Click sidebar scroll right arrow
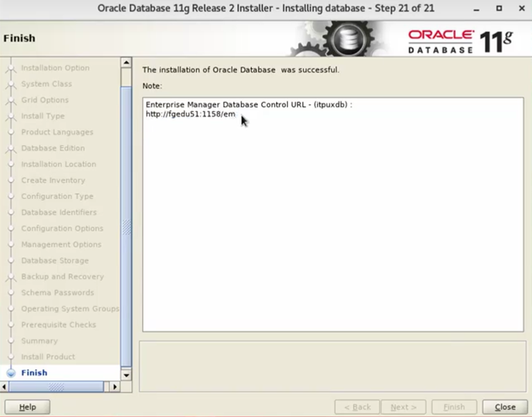 pos(115,387)
